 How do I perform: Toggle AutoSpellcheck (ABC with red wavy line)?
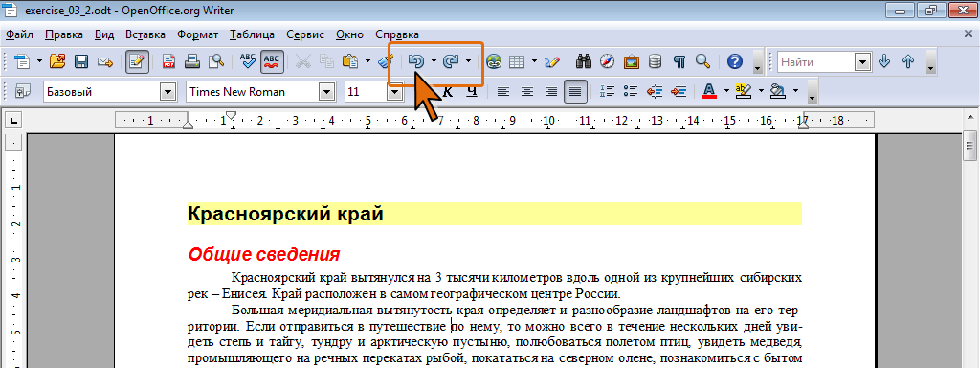[x=272, y=61]
